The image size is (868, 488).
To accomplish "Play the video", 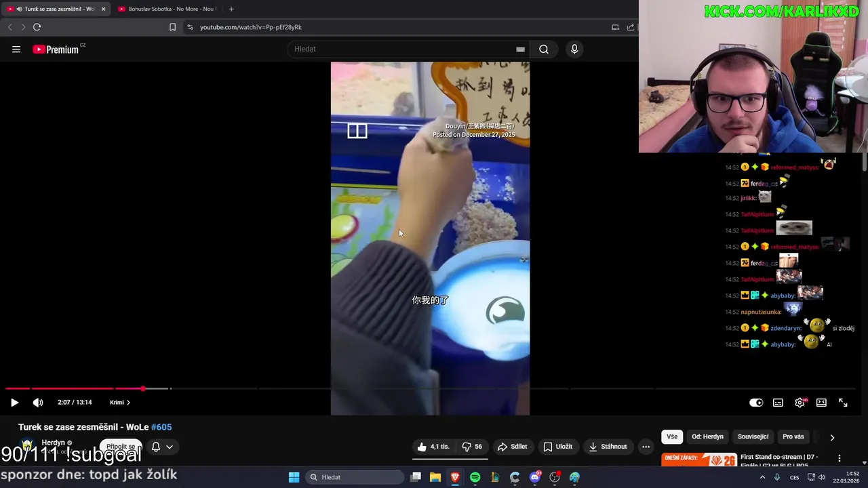I will pyautogui.click(x=14, y=403).
